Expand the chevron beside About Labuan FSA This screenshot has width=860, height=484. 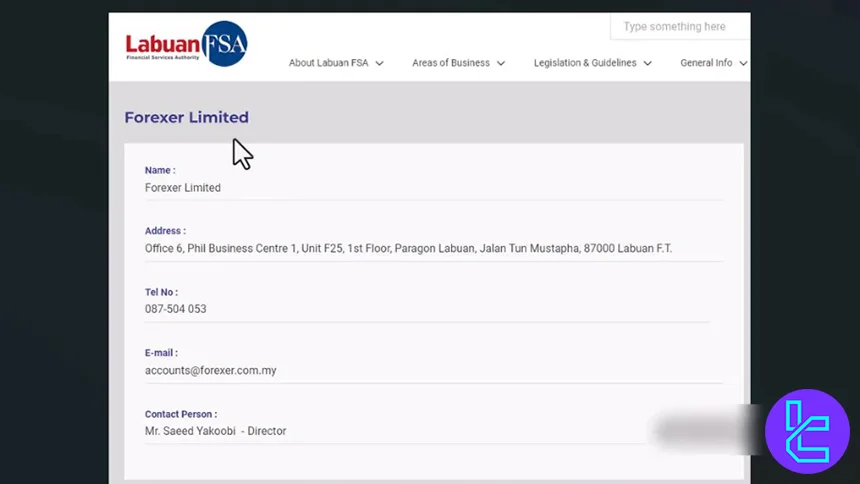tap(380, 63)
